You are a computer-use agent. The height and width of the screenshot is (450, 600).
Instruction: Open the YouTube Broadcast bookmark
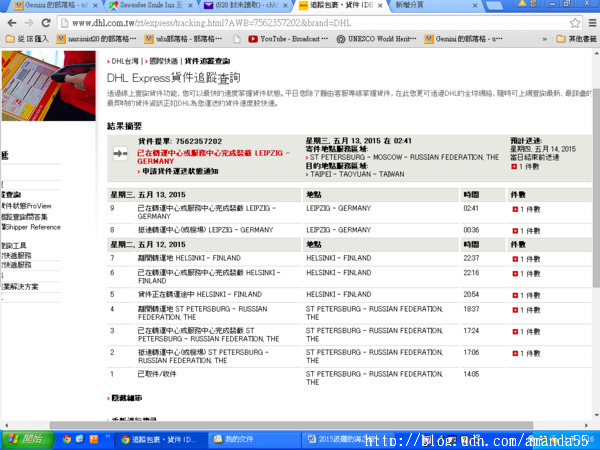[288, 39]
